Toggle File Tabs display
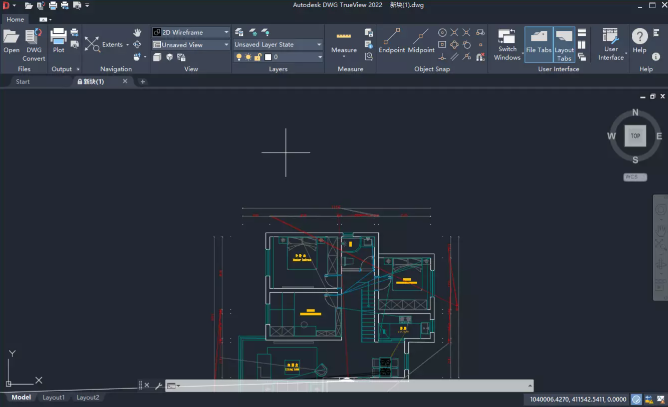The width and height of the screenshot is (668, 407). coord(538,44)
